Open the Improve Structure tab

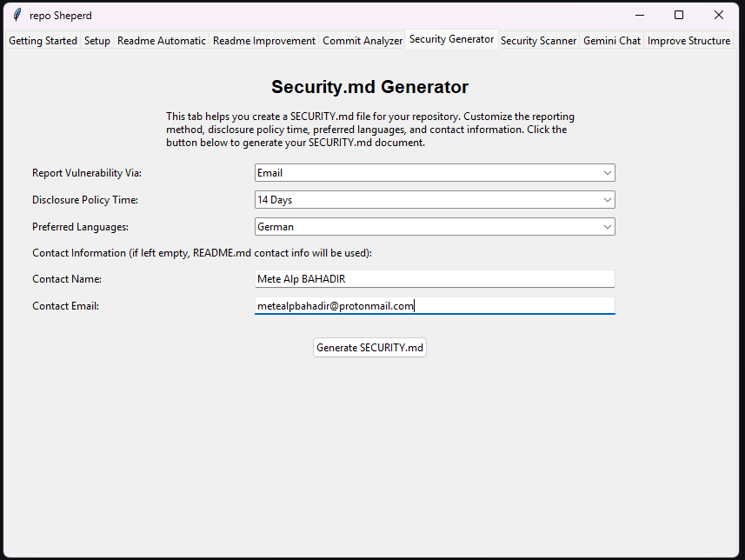coord(688,41)
